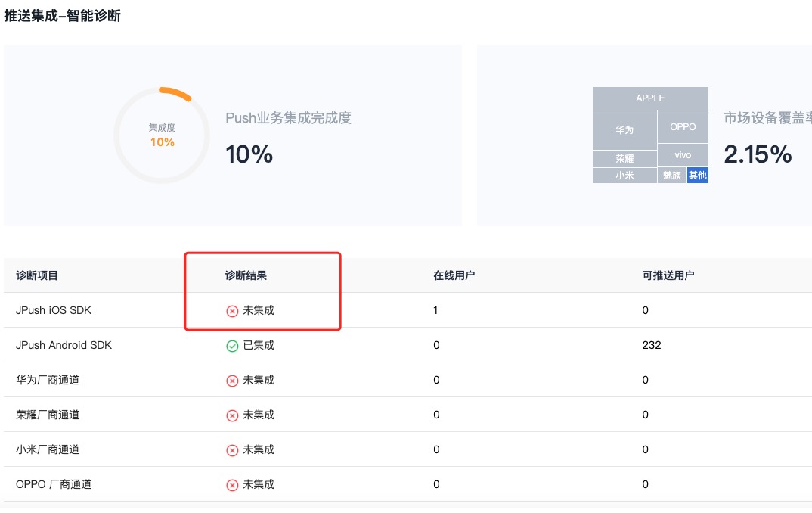The width and height of the screenshot is (812, 513).
Task: Click the red X status icon for 荣耀厂商通道
Action: pos(232,415)
